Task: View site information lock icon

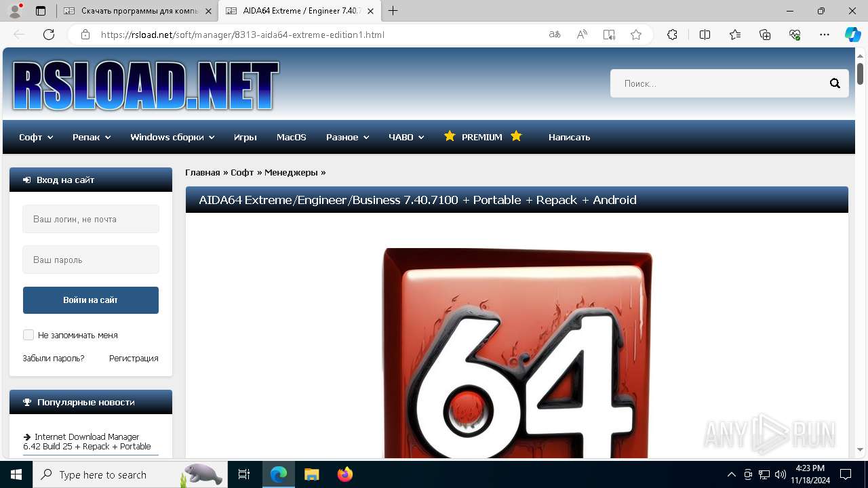Action: tap(85, 35)
